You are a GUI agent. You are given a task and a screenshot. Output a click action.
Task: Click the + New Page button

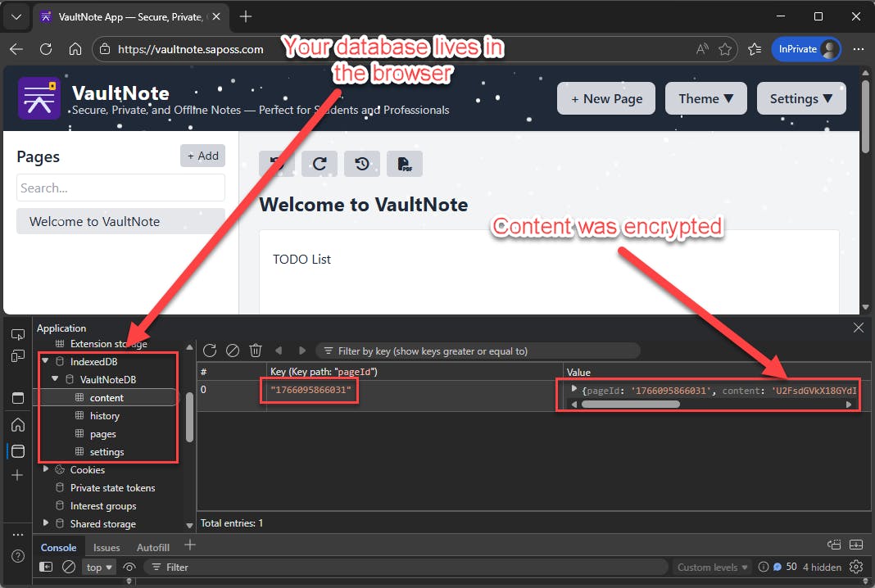coord(606,98)
